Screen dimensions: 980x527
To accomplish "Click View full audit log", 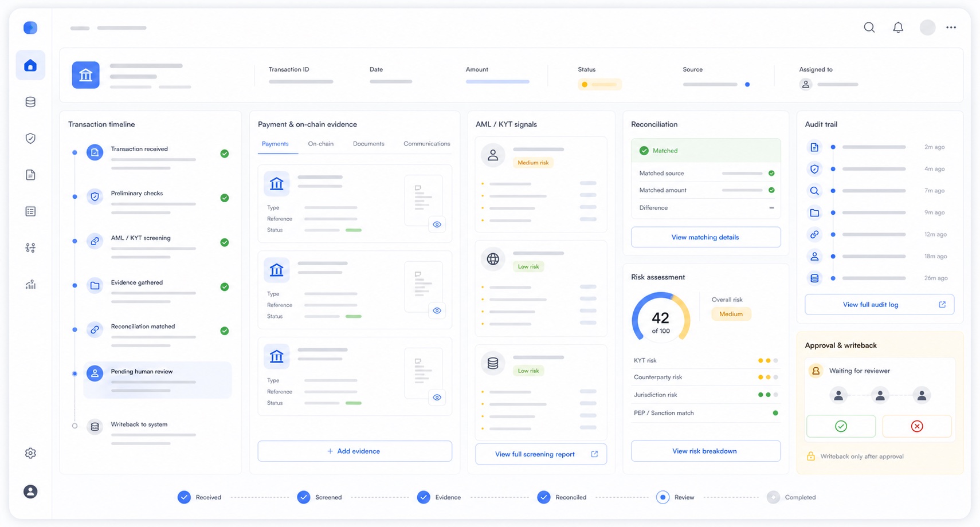I will click(x=879, y=305).
